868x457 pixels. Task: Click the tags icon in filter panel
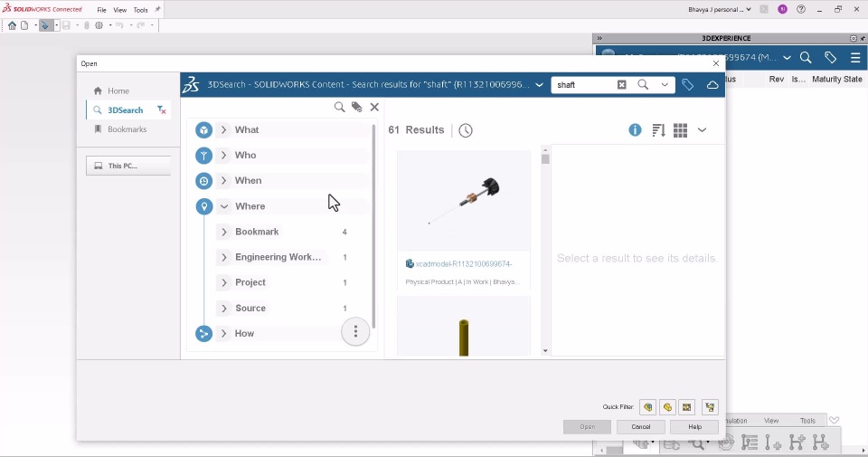[356, 107]
